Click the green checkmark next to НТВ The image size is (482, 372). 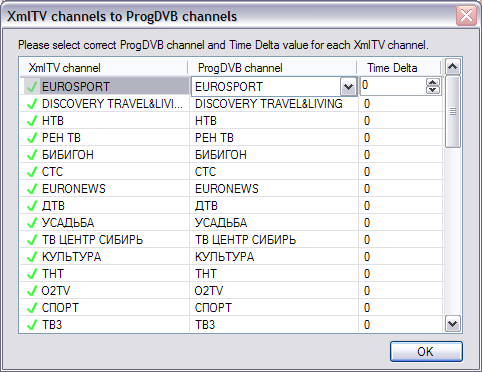[32, 121]
